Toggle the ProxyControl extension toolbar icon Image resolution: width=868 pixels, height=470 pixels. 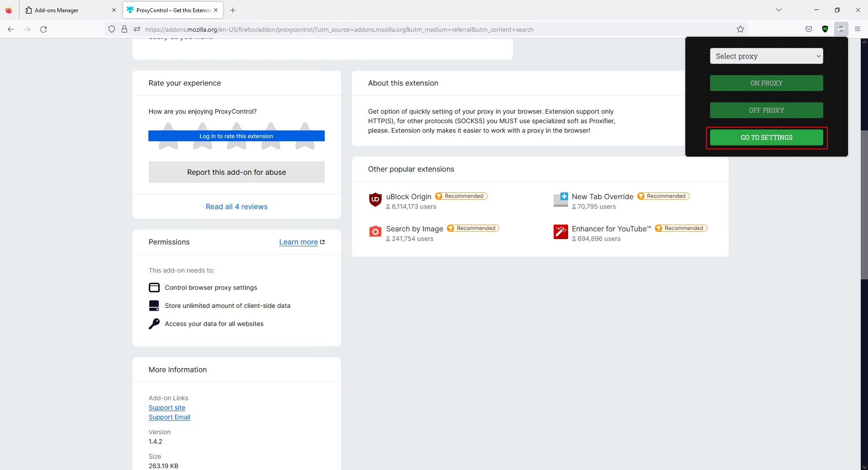click(x=841, y=29)
